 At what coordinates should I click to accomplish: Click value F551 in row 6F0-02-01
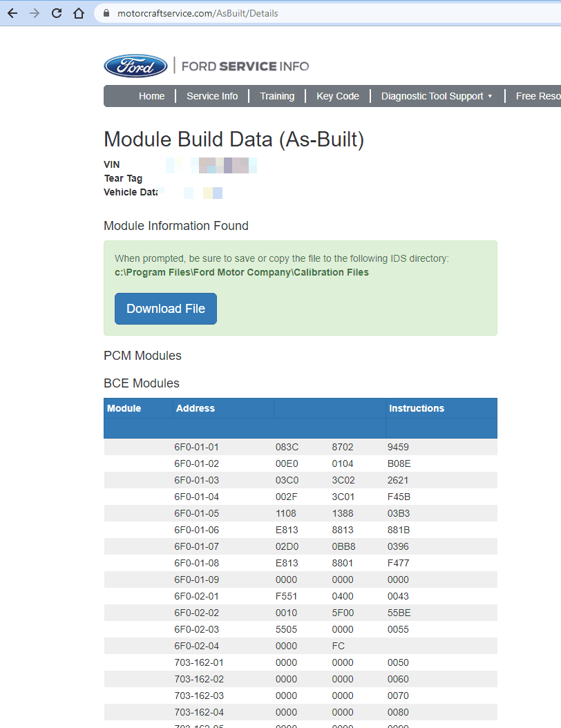tap(286, 596)
